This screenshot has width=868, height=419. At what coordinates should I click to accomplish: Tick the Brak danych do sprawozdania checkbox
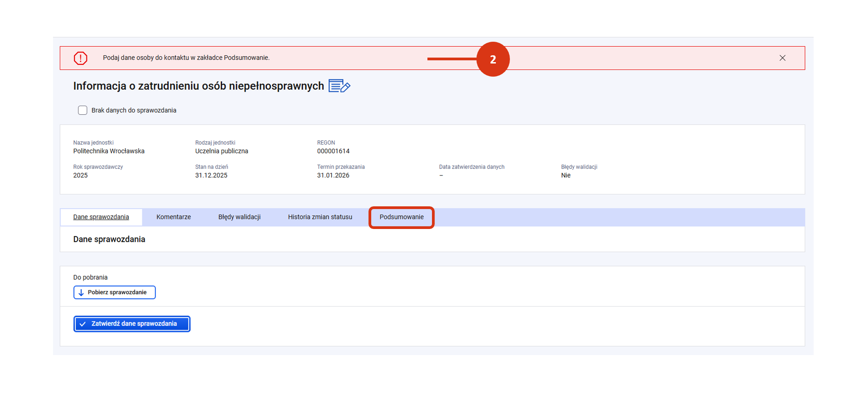82,110
